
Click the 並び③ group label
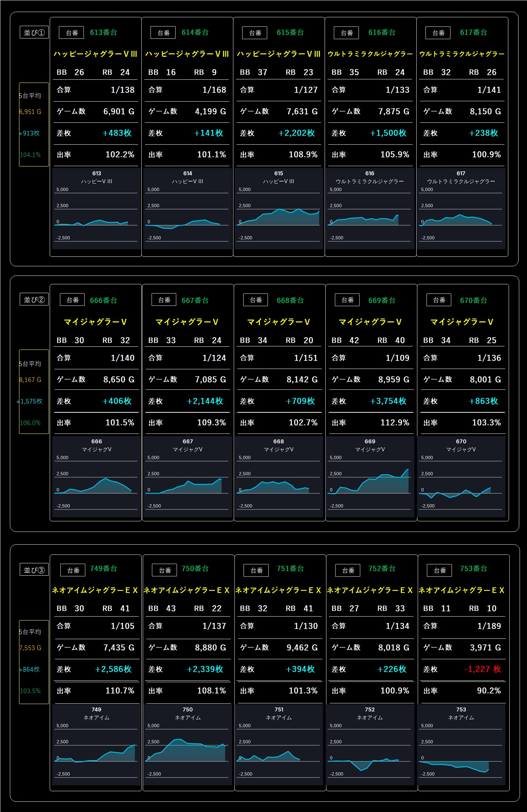34,570
